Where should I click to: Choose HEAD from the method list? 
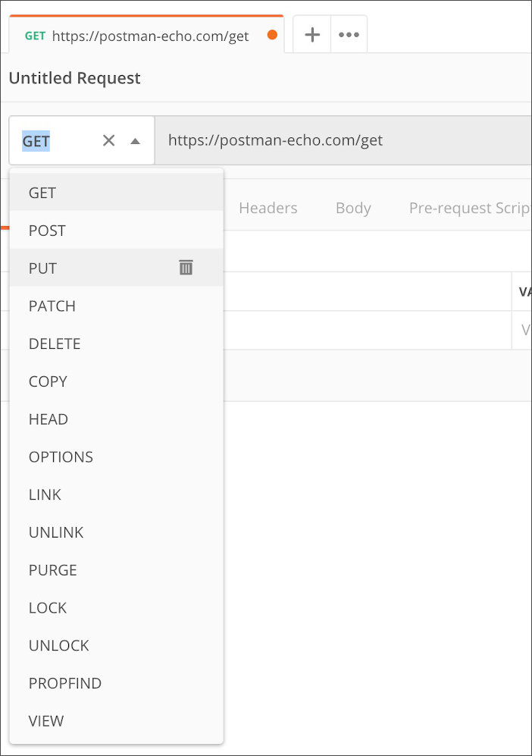pyautogui.click(x=116, y=419)
